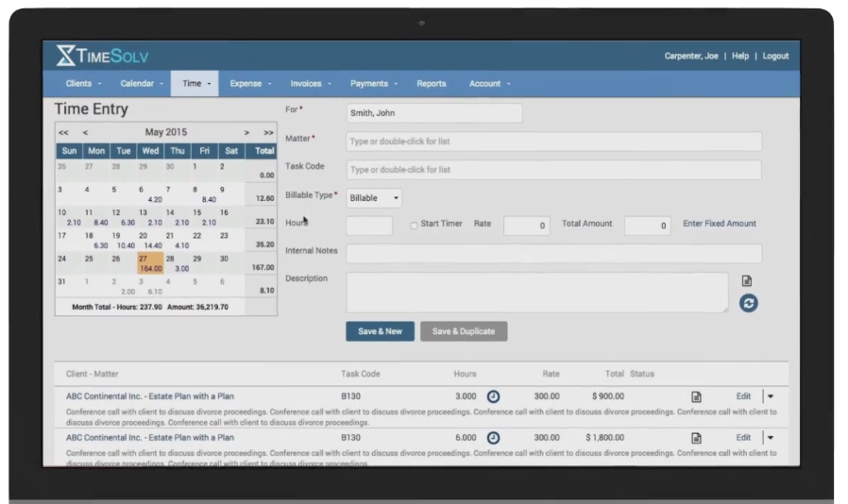The image size is (848, 504).
Task: Click the Total Amount input field
Action: 648,226
